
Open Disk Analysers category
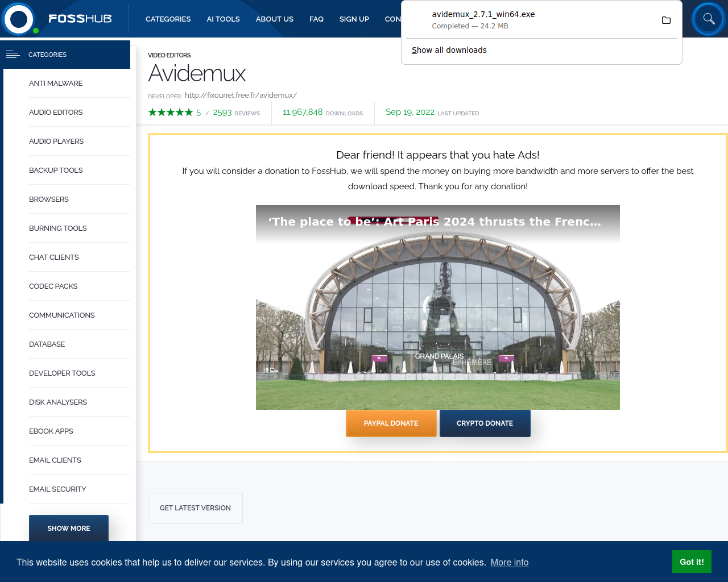point(58,402)
